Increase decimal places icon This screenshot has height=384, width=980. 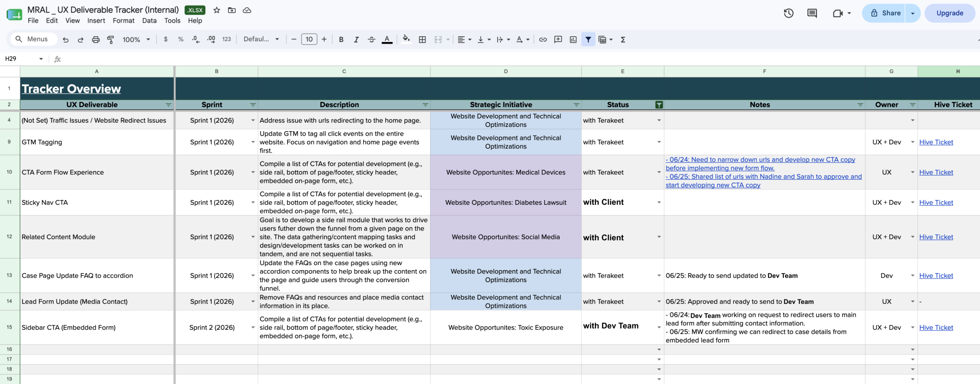pyautogui.click(x=211, y=39)
